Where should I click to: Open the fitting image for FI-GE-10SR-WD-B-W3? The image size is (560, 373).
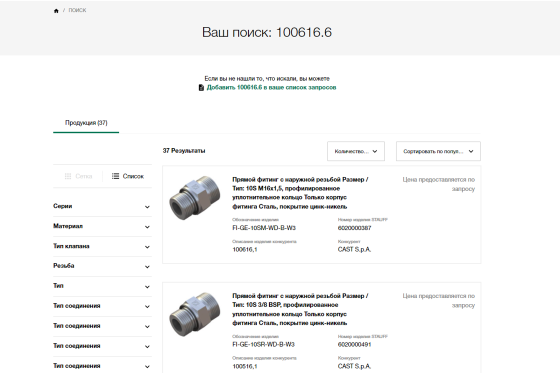[195, 314]
